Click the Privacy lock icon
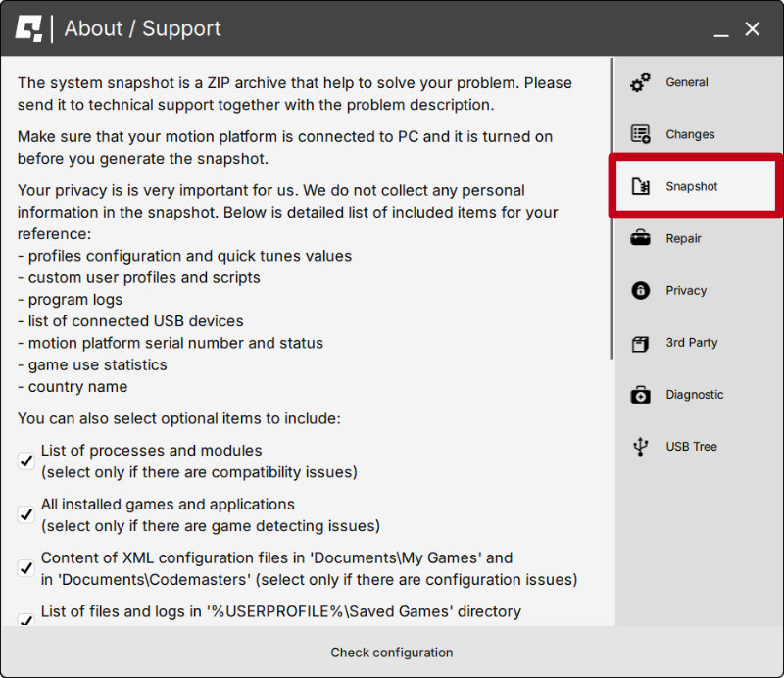This screenshot has height=678, width=784. (642, 290)
